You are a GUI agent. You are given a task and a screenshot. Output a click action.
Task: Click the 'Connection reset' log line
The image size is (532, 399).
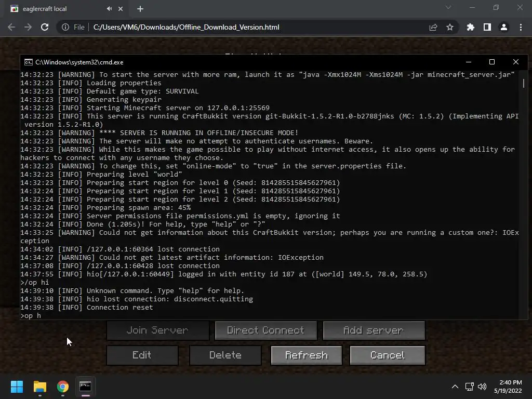(87, 308)
